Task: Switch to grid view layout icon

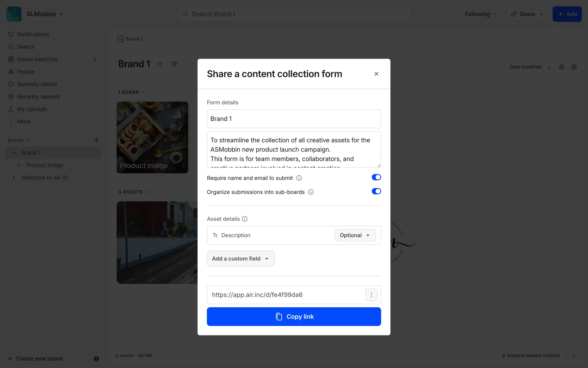Action: pos(574,67)
